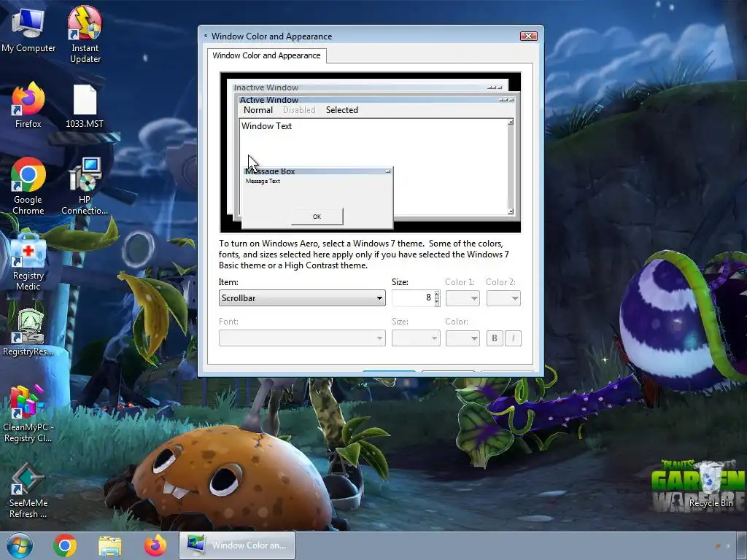Click the Message Box title bar in preview

pyautogui.click(x=317, y=171)
